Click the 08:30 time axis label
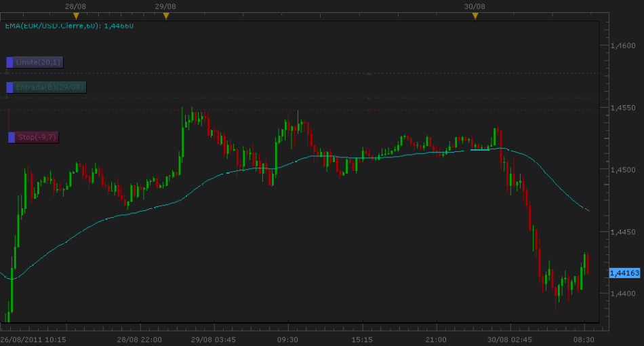Screen dimensions: 644x346 pos(584,339)
